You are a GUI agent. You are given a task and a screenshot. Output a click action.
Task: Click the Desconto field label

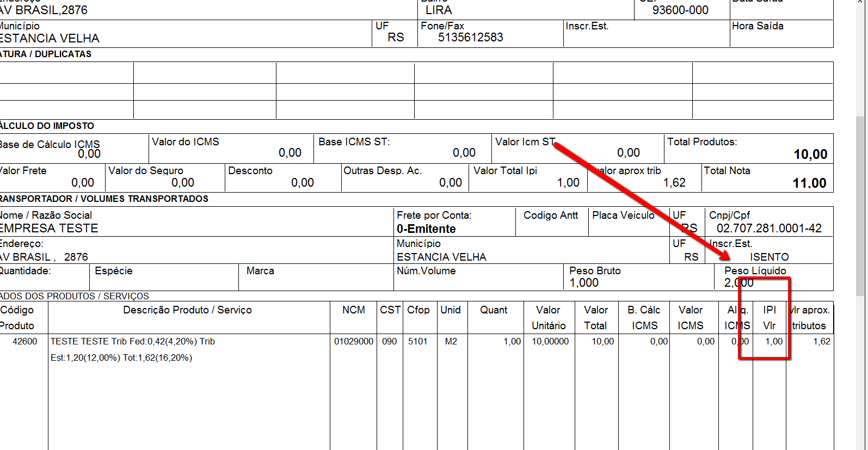point(250,171)
